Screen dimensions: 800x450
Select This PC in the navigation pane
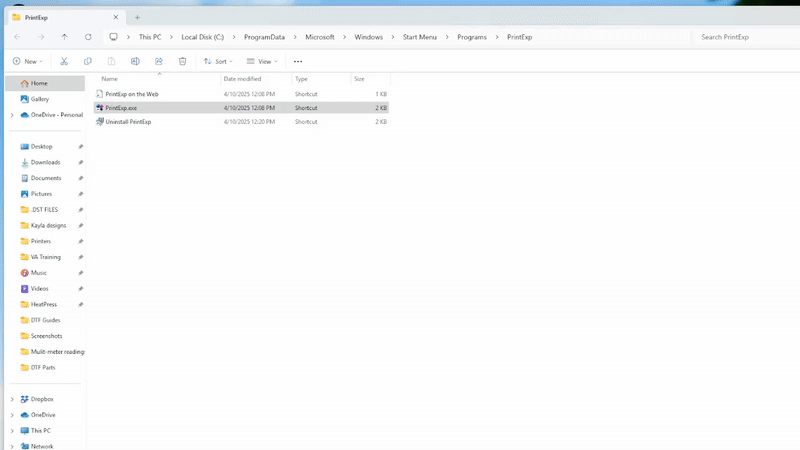point(41,431)
